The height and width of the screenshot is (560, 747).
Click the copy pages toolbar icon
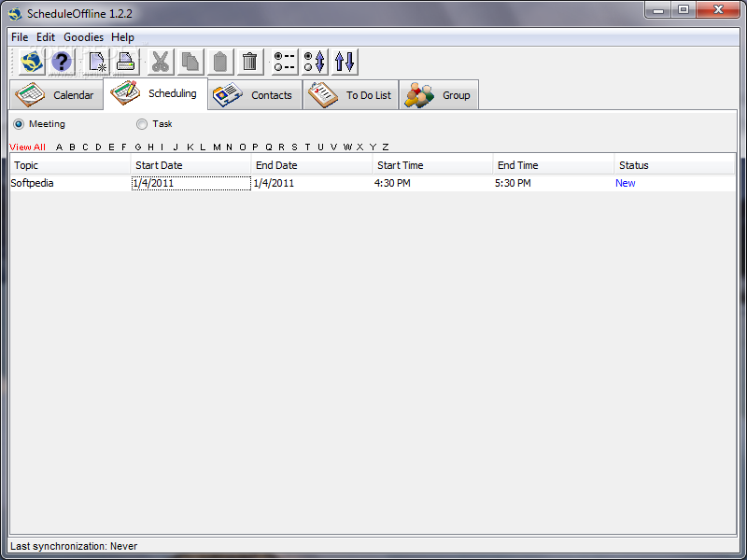(190, 62)
